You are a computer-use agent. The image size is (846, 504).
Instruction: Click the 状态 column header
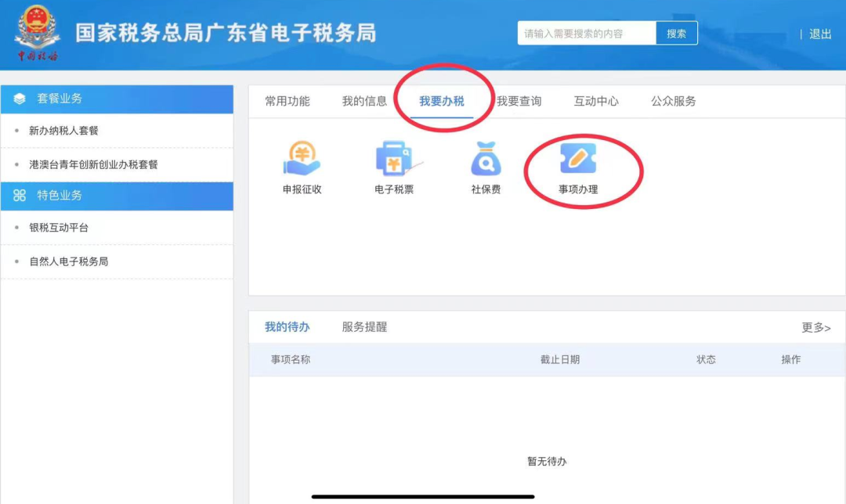pyautogui.click(x=706, y=359)
